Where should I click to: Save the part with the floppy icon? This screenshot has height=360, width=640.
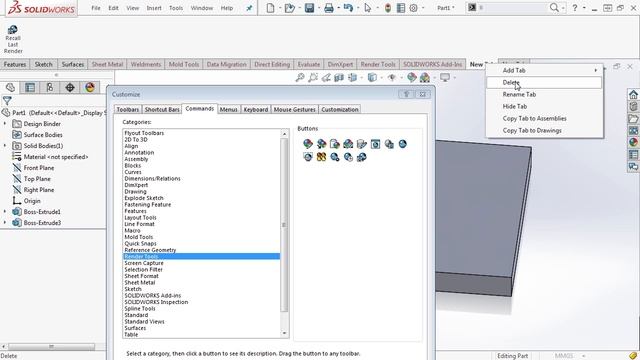[x=309, y=8]
